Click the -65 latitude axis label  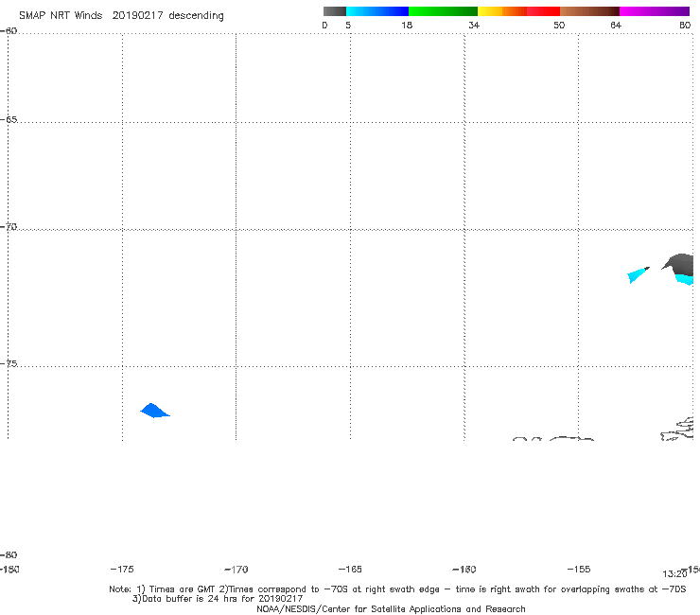pos(9,120)
